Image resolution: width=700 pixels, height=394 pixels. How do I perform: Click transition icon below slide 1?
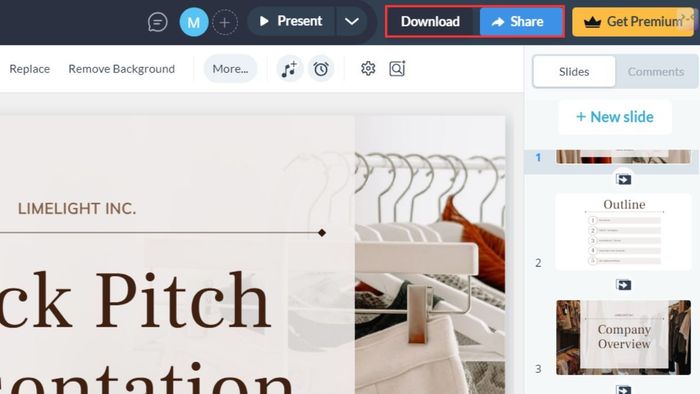coord(623,179)
